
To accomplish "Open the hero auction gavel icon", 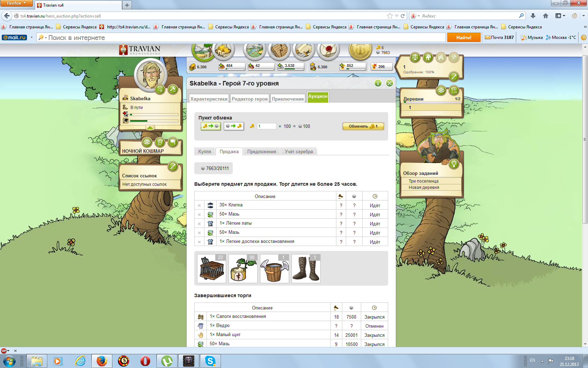I will (x=173, y=89).
